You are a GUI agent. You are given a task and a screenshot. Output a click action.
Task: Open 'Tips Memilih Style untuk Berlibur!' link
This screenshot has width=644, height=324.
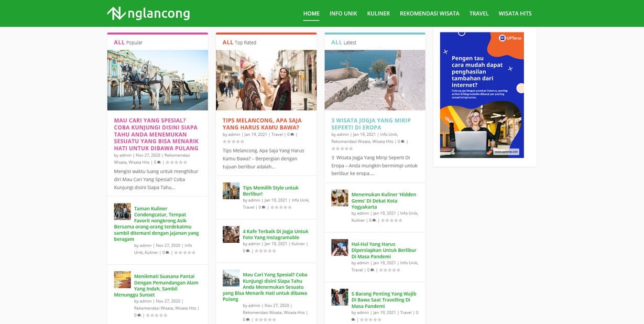[271, 191]
